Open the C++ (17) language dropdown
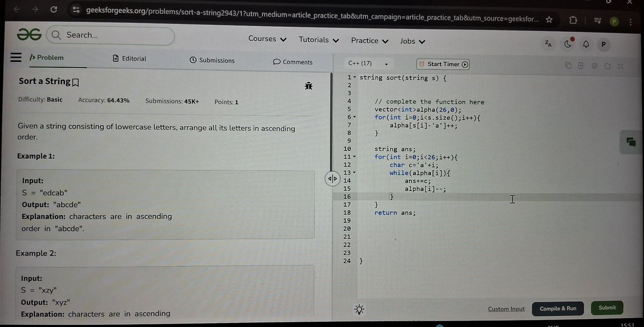This screenshot has height=327, width=644. tap(368, 63)
